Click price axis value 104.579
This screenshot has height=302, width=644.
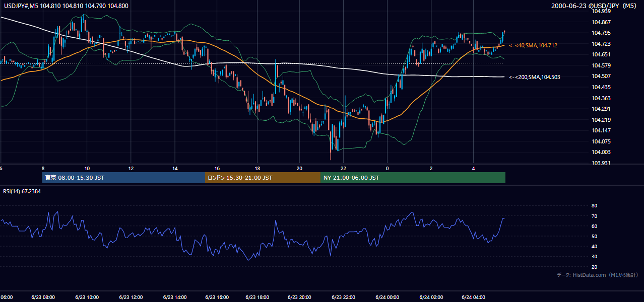tap(601, 65)
